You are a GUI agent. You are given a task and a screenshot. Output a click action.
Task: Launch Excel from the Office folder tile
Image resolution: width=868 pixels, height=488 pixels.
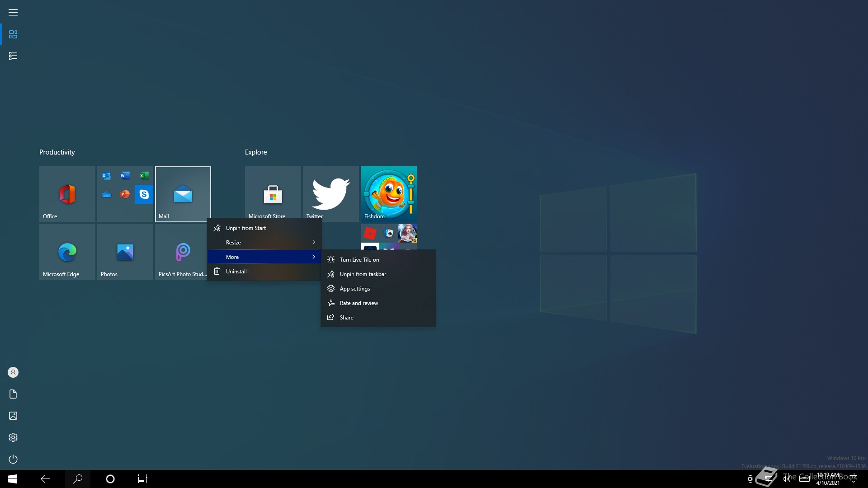point(144,176)
